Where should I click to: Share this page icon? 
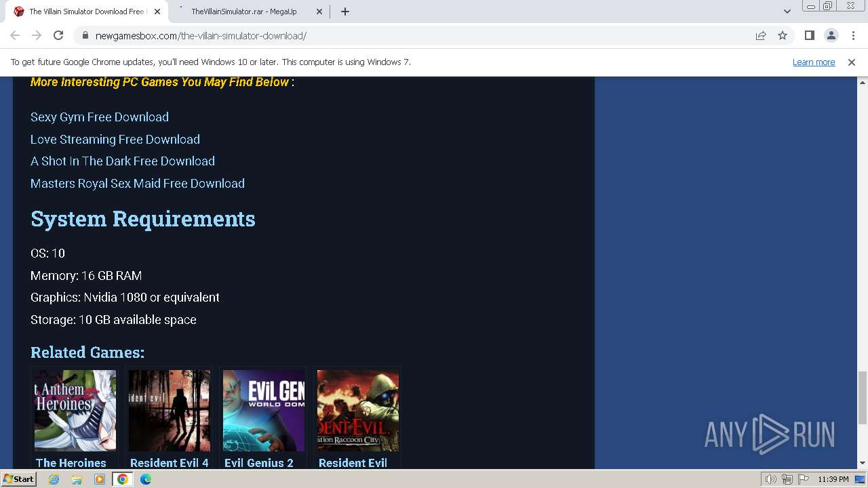761,35
